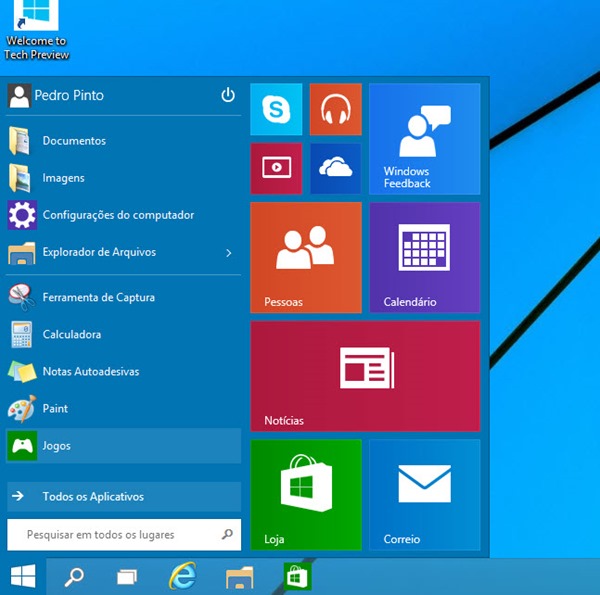Open Store from the taskbar
The height and width of the screenshot is (595, 600).
(298, 576)
